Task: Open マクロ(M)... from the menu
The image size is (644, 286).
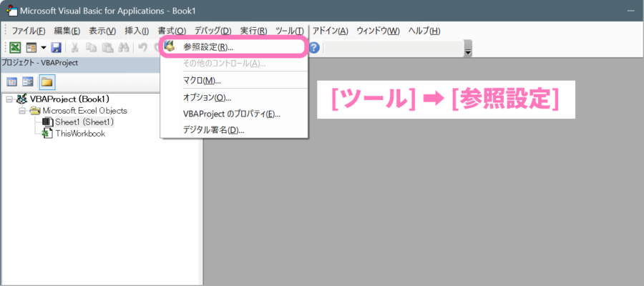Action: pos(202,80)
